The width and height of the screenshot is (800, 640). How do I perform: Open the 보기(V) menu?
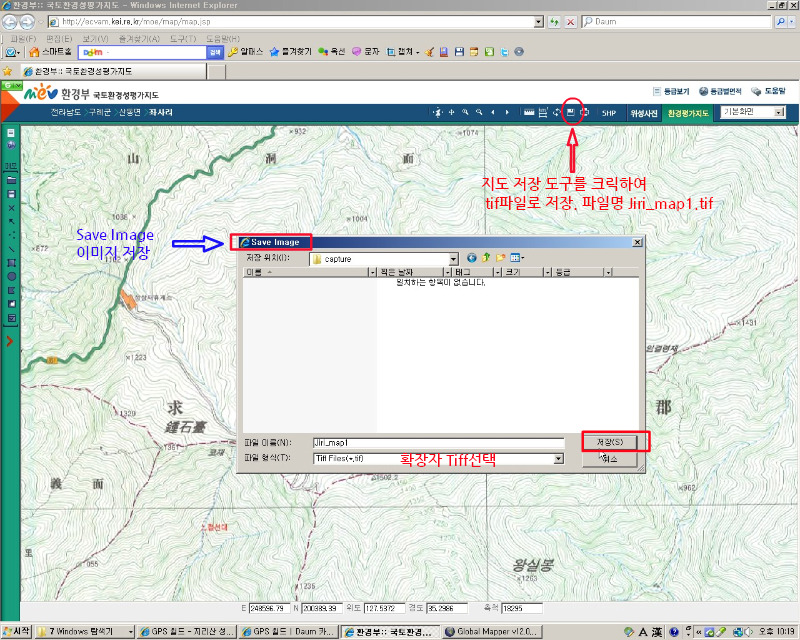95,39
